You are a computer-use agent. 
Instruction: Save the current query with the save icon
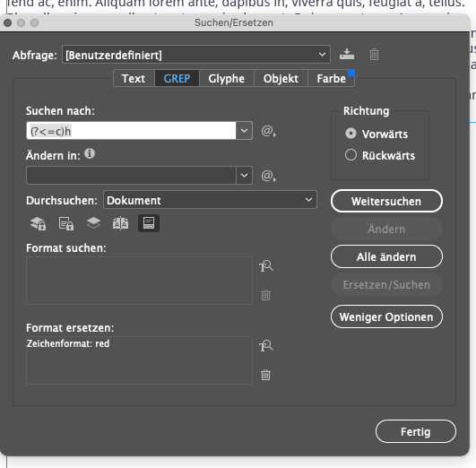click(347, 55)
